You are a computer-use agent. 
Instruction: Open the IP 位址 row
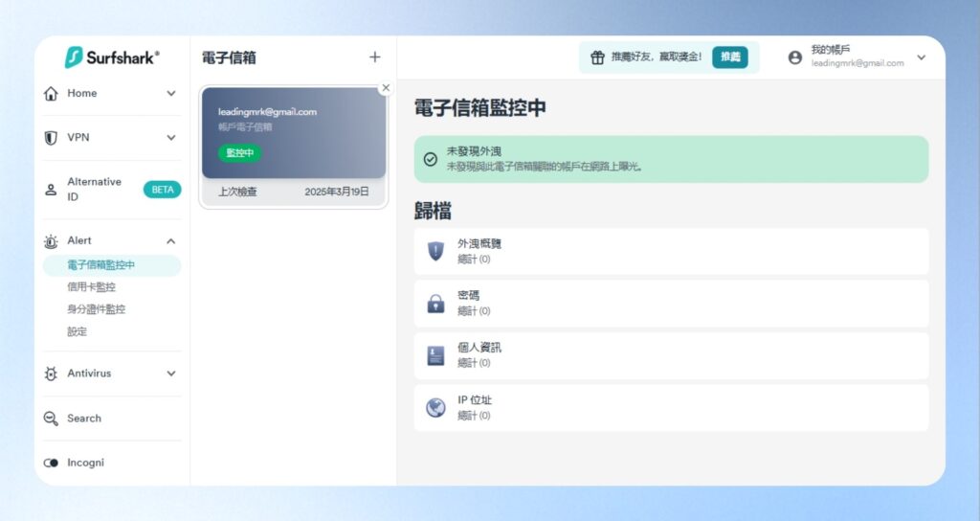click(x=671, y=408)
